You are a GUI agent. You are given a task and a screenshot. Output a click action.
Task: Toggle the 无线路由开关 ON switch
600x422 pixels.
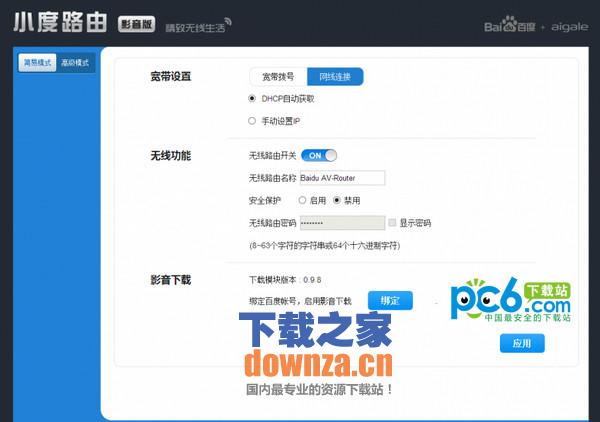(x=319, y=155)
